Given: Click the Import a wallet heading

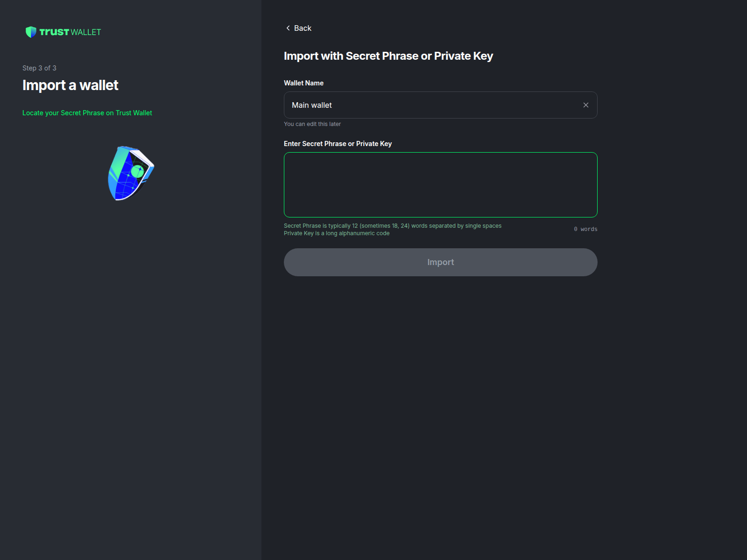Looking at the screenshot, I should coord(70,85).
